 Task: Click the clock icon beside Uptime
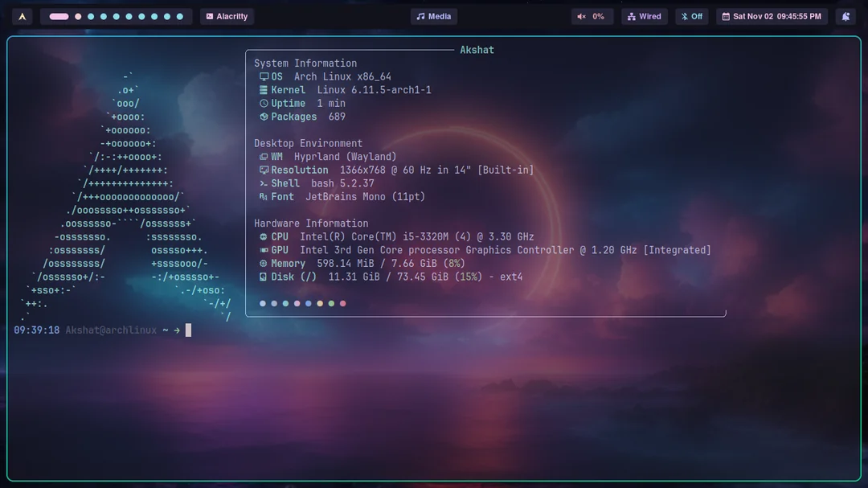(264, 104)
